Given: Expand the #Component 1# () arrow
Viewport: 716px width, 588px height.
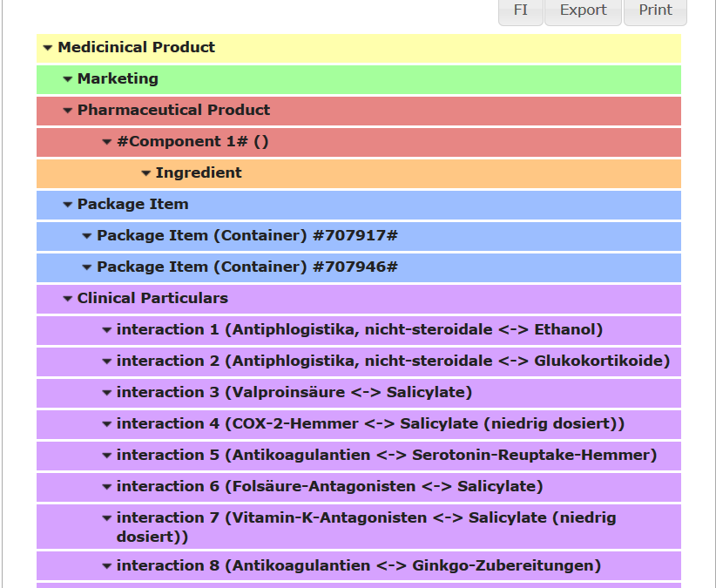Looking at the screenshot, I should (x=107, y=142).
